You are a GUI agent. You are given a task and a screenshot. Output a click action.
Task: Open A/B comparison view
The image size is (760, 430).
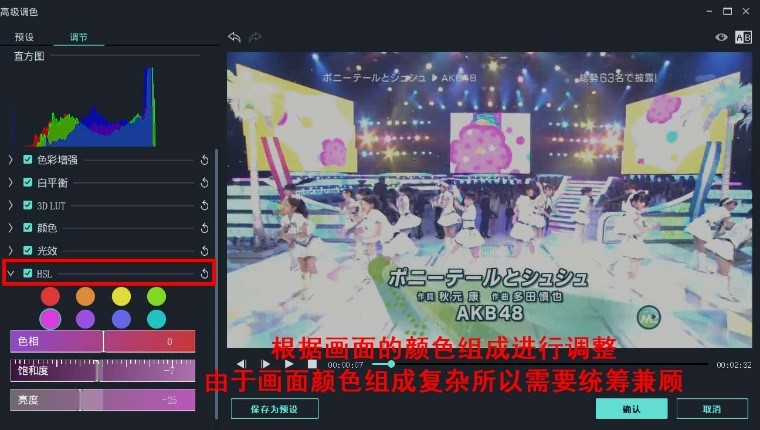click(743, 37)
